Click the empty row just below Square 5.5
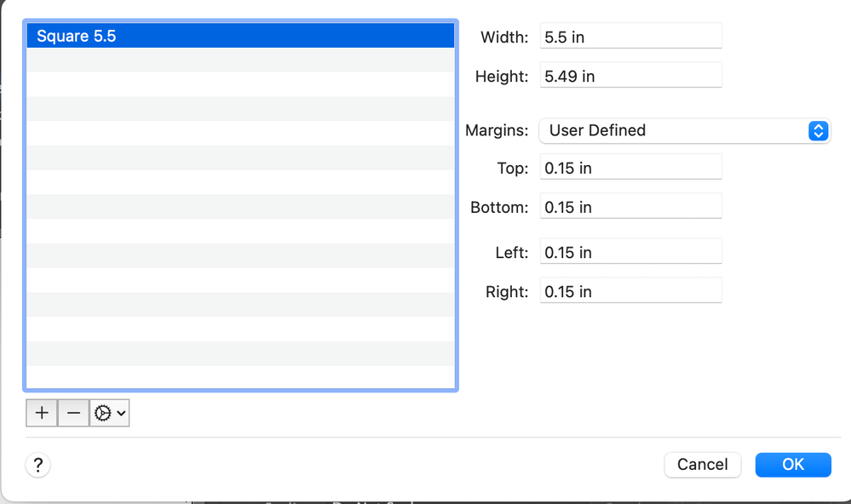The width and height of the screenshot is (851, 504). tap(241, 60)
